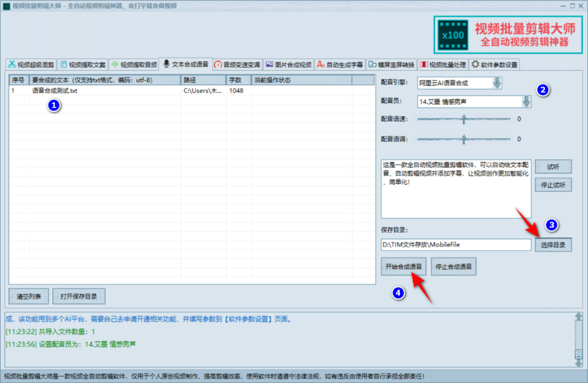Click the 停止合成语音 button
The height and width of the screenshot is (383, 588).
pyautogui.click(x=454, y=267)
